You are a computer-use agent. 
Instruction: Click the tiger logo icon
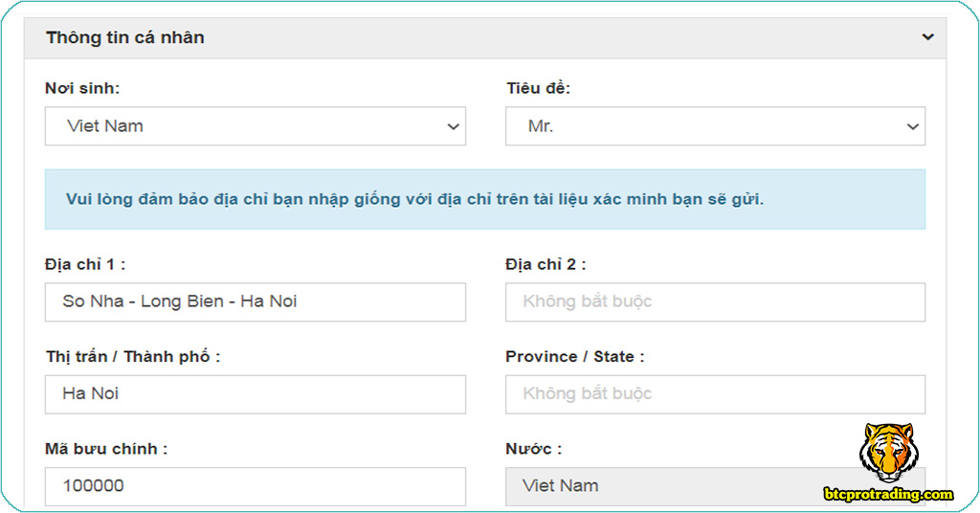click(x=887, y=452)
